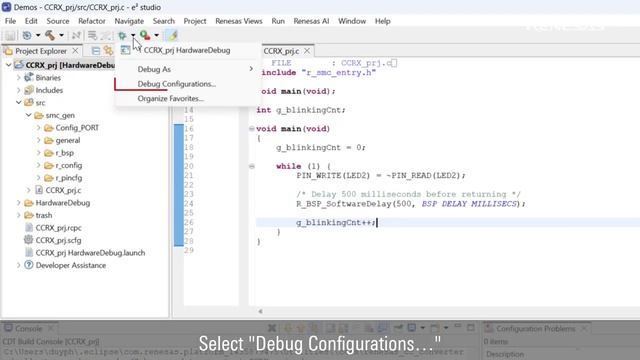This screenshot has height=360, width=640.
Task: Click line g_blinkingCnt = 0; in editor
Action: tap(321, 147)
